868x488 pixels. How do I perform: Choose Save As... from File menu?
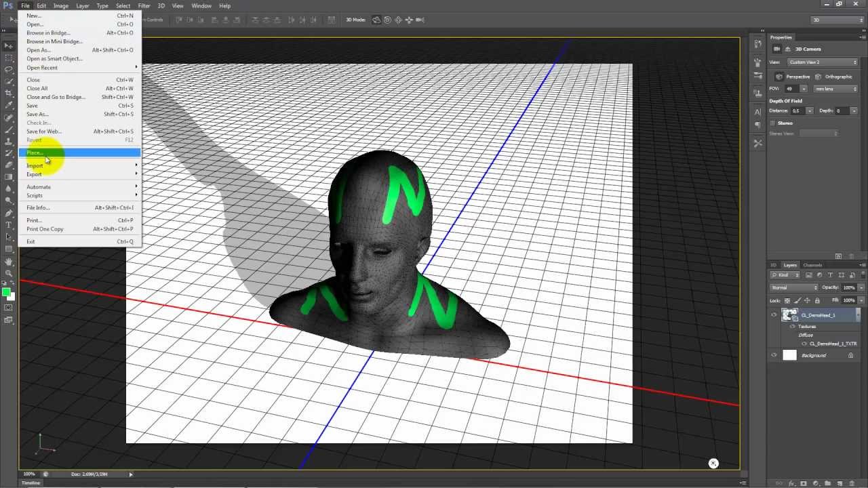[x=79, y=114]
